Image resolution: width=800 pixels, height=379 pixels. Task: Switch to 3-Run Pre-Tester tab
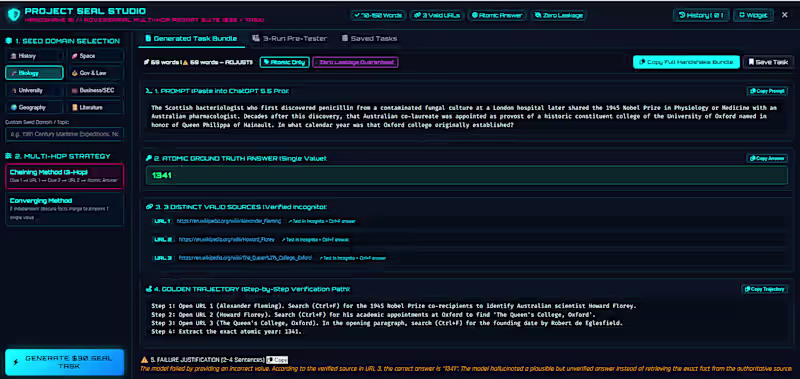click(x=289, y=38)
